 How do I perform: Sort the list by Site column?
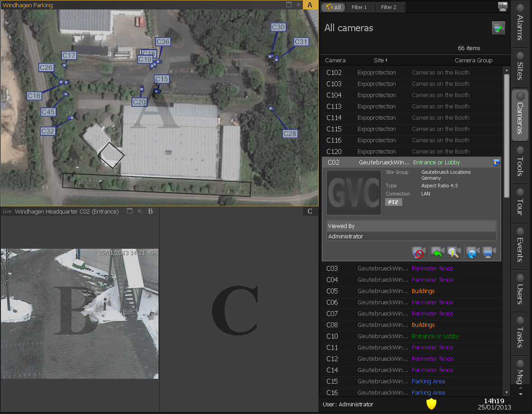(x=380, y=60)
